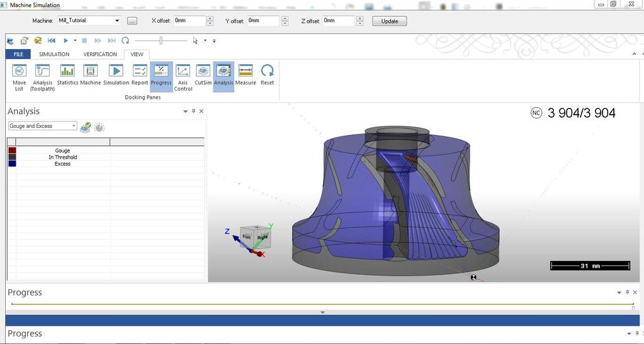Click the NC move counter icon
This screenshot has height=344, width=644.
click(536, 113)
